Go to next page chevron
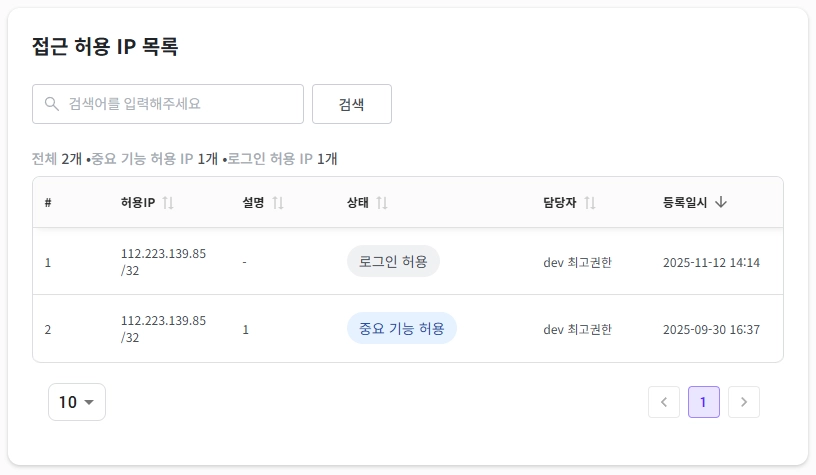Screen dimensions: 816x475 click(x=744, y=402)
